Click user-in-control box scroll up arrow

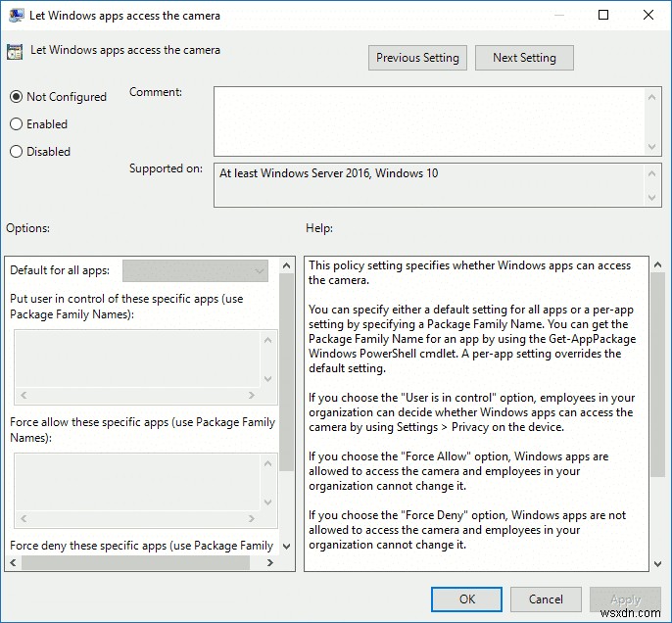click(268, 340)
